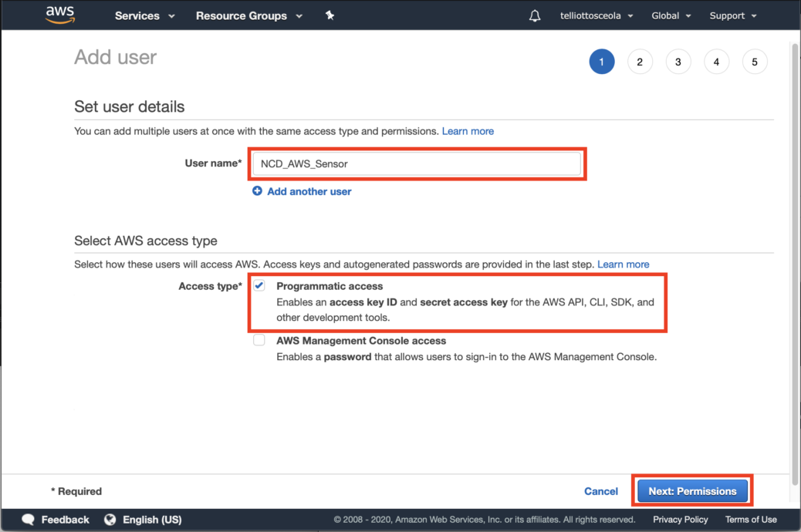Click the Next: Permissions button

[691, 491]
